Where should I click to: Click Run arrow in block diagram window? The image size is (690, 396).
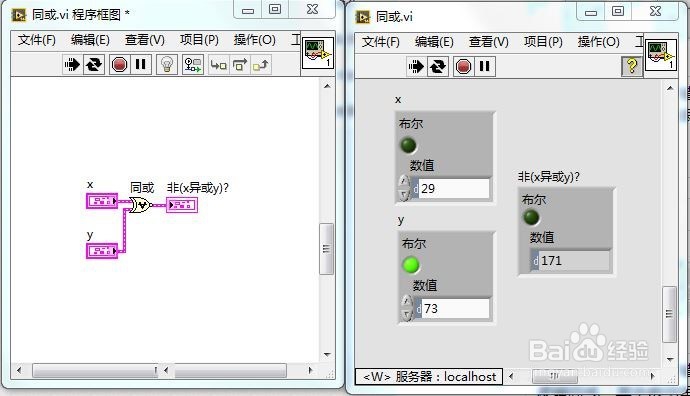point(72,65)
